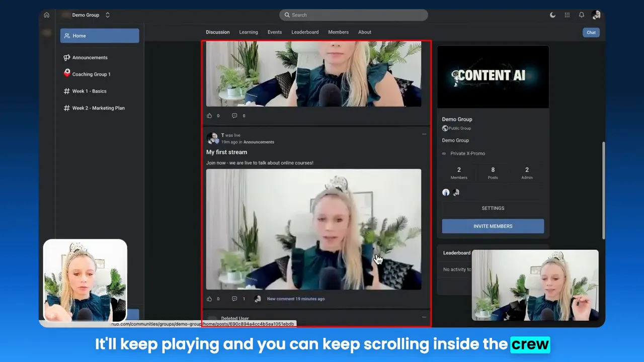This screenshot has height=362, width=644.
Task: Click the Demo Group title in sidebar card
Action: 457,120
